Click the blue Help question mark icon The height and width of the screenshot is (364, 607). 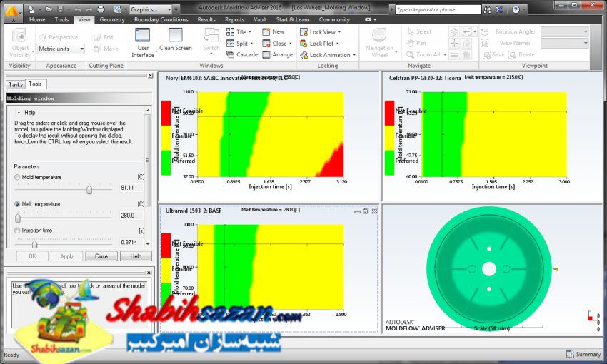click(x=516, y=10)
